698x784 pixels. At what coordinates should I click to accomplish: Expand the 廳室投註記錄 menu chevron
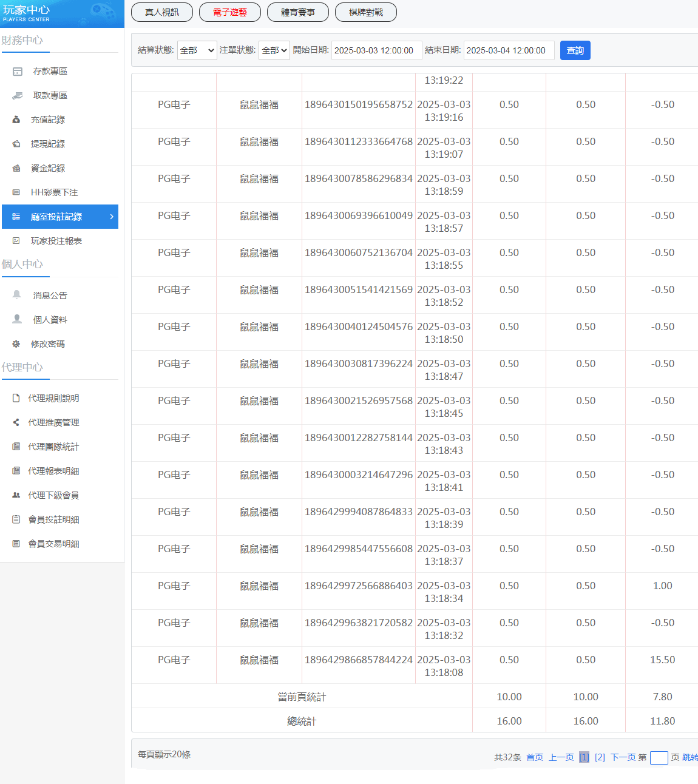pos(112,217)
